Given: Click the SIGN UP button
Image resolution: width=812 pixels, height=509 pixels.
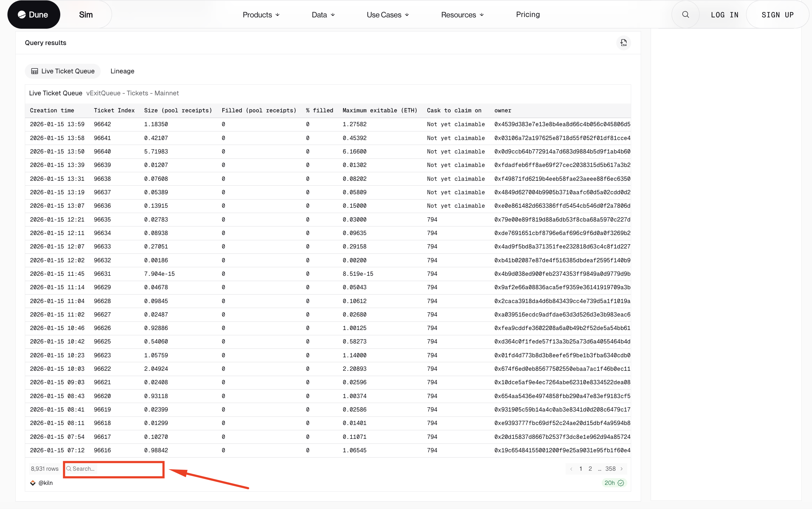Looking at the screenshot, I should pyautogui.click(x=778, y=15).
